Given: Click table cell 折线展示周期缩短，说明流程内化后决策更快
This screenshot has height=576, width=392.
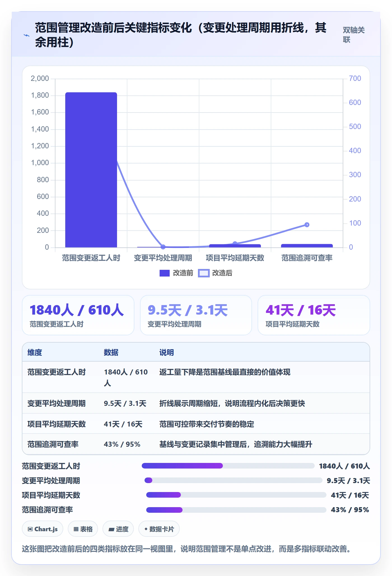Looking at the screenshot, I should pos(232,403).
